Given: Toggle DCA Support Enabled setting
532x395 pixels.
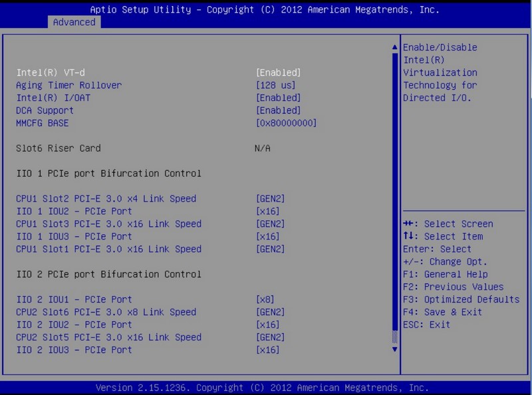Looking at the screenshot, I should [279, 110].
